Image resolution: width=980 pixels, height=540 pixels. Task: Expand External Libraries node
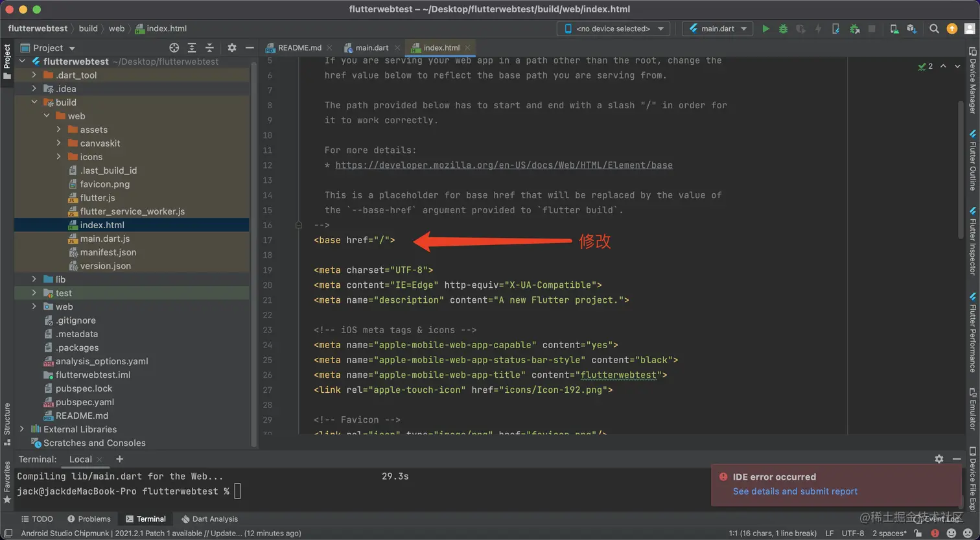point(22,429)
